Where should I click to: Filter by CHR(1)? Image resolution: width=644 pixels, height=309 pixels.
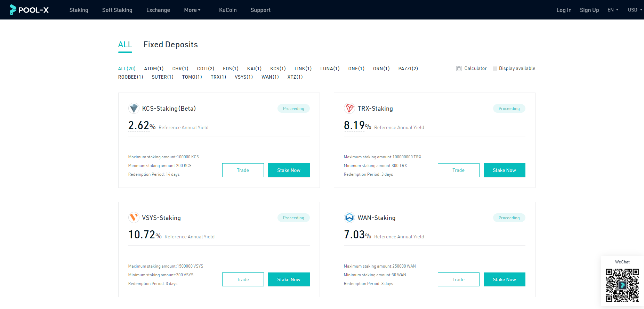click(180, 69)
